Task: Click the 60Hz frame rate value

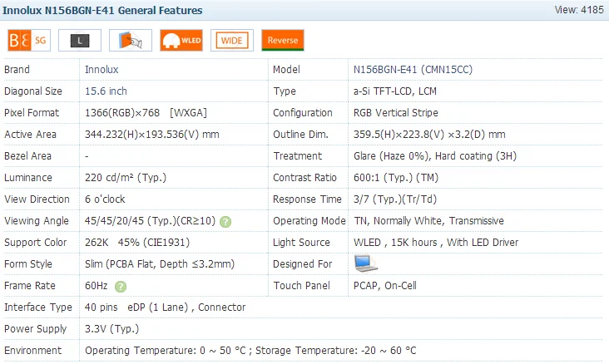Action: 96,286
